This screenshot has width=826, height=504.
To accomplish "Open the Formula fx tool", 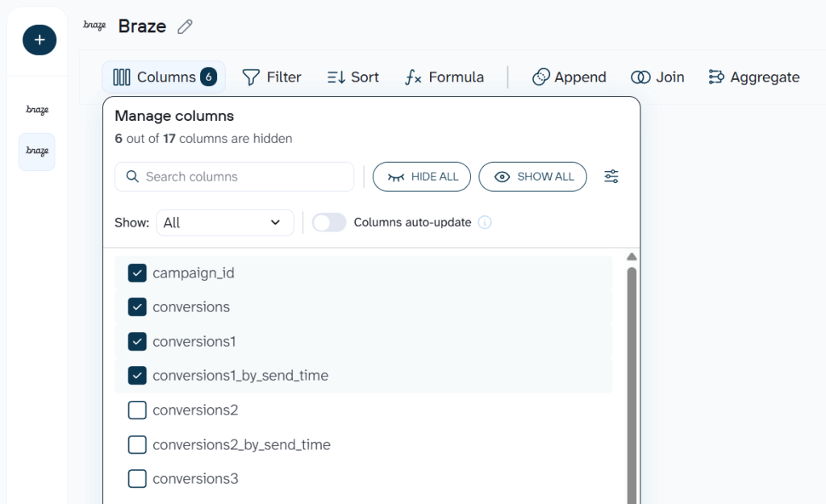I will [413, 77].
